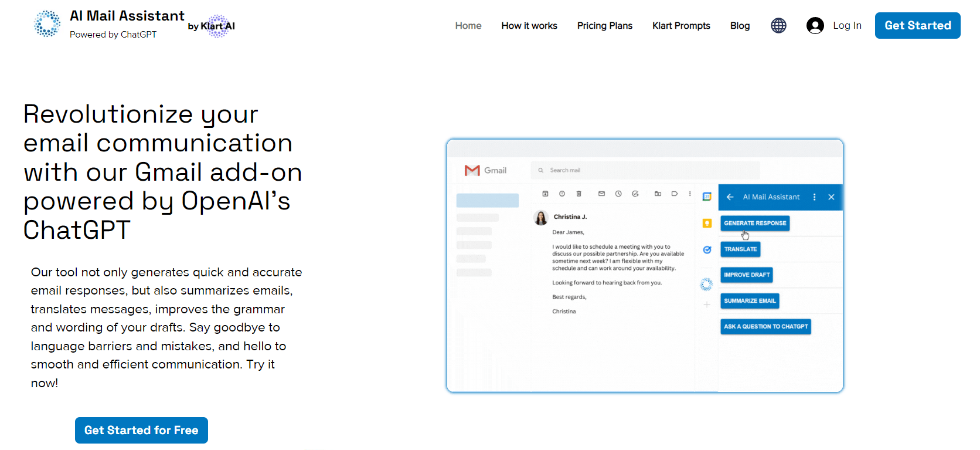Image resolution: width=980 pixels, height=450 pixels.
Task: Click IMPROVE DRAFT button in demo
Action: click(x=747, y=275)
